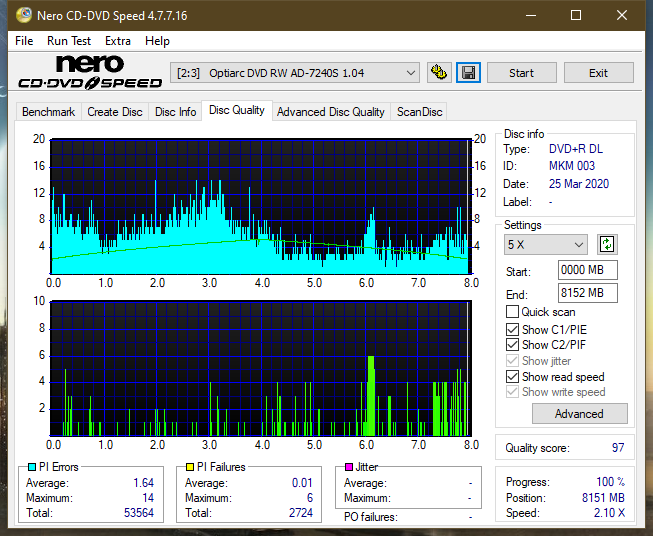Click the PI Errors graph area
Image resolution: width=653 pixels, height=536 pixels.
click(261, 206)
